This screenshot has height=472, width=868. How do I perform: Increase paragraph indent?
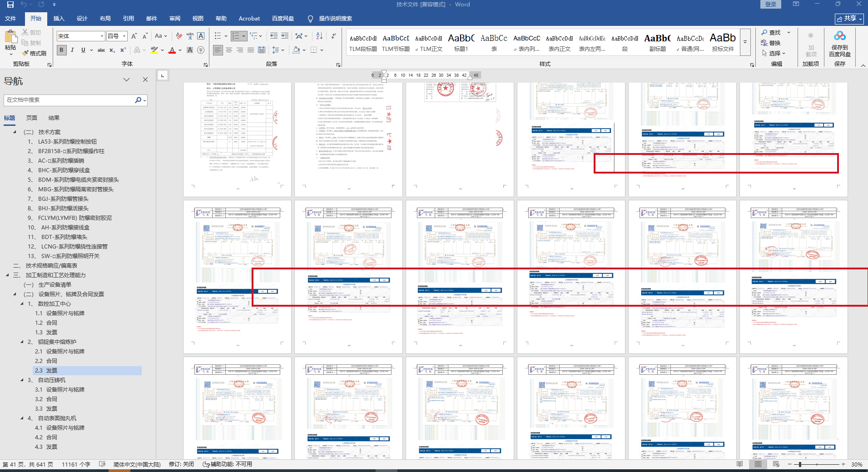(285, 36)
